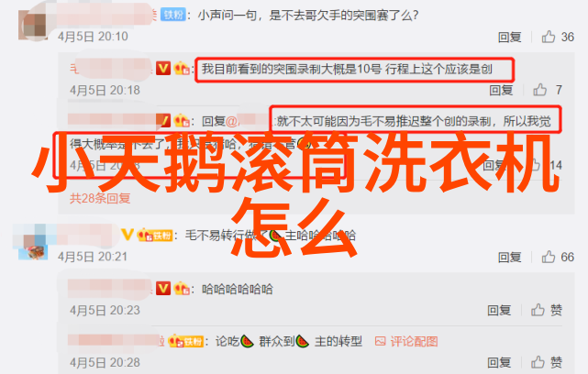Click 回复 on the 20:18 reply
Image resolution: width=588 pixels, height=374 pixels.
click(501, 90)
